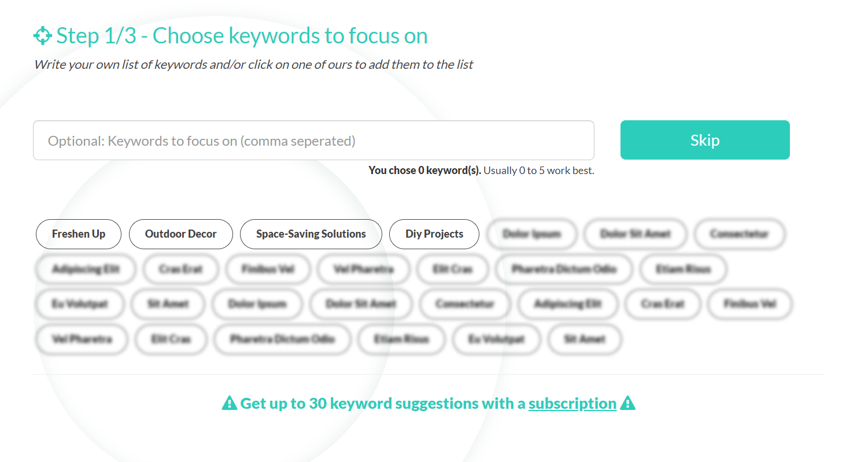Screen dimensions: 868x462
Task: Select the blurred Elit Cras chip in last row
Action: 171,339
